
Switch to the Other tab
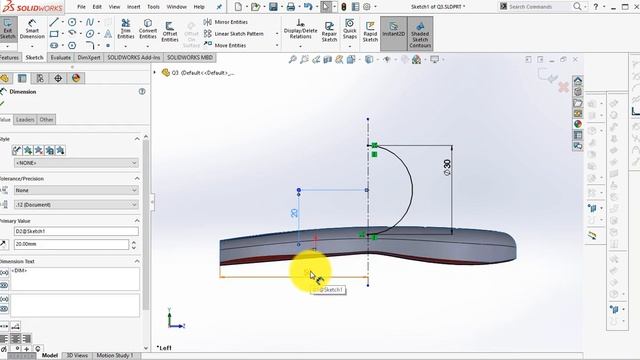[x=46, y=120]
